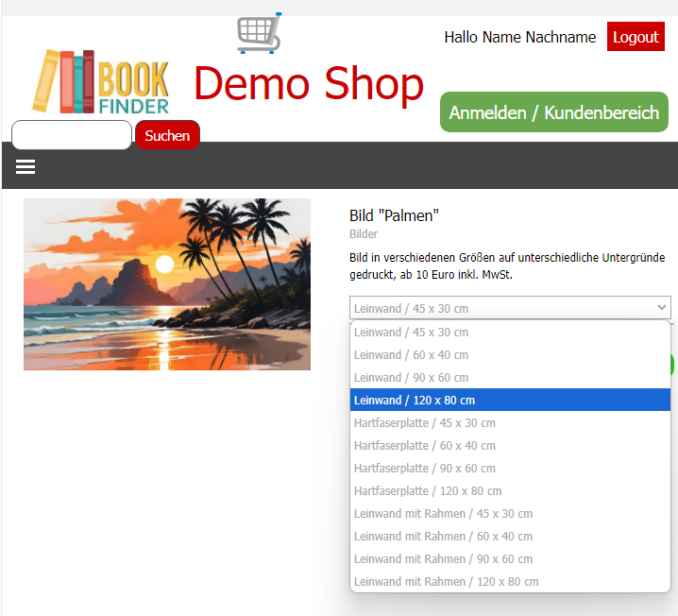Click the Palmen beach product image
This screenshot has height=616, width=678.
167,284
